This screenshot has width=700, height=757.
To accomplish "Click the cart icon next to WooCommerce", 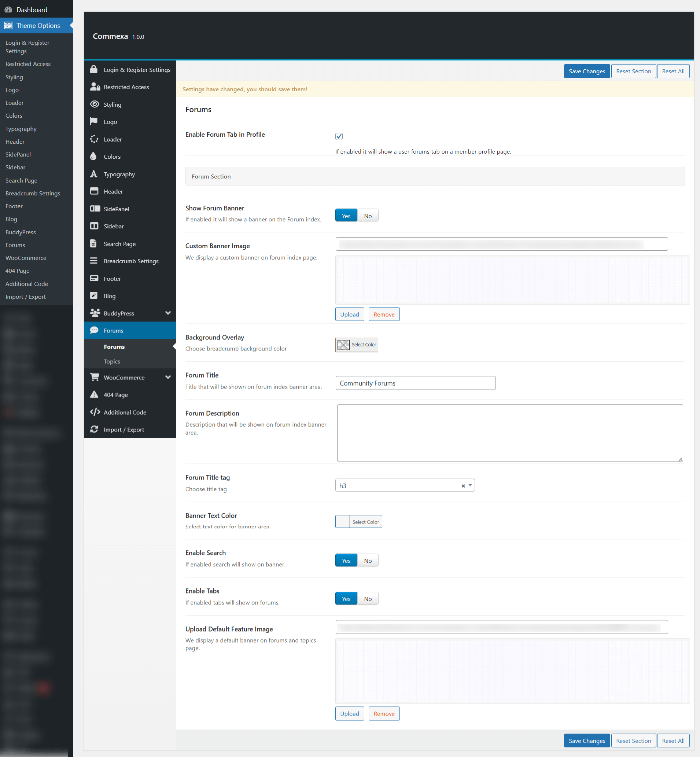I will (94, 377).
